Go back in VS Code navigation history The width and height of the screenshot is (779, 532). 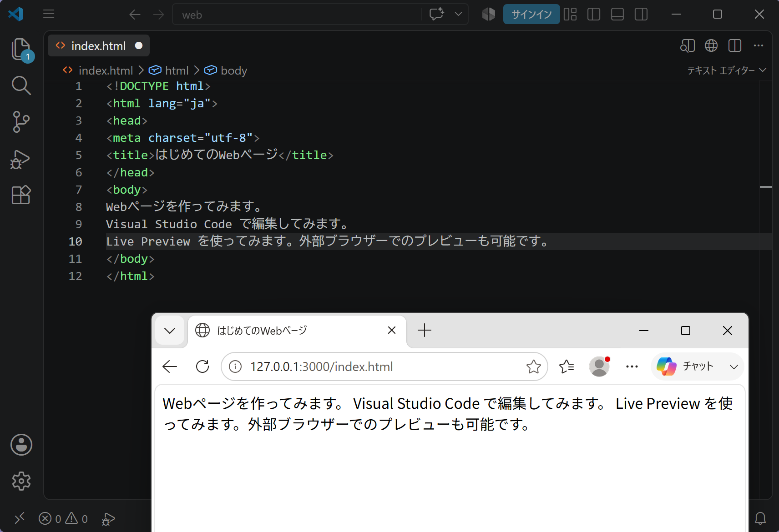click(135, 15)
